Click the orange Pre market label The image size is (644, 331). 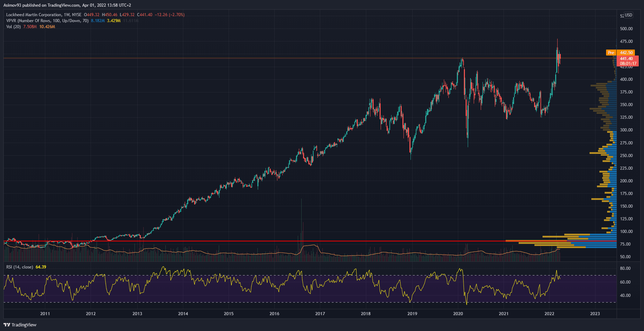[x=611, y=53]
